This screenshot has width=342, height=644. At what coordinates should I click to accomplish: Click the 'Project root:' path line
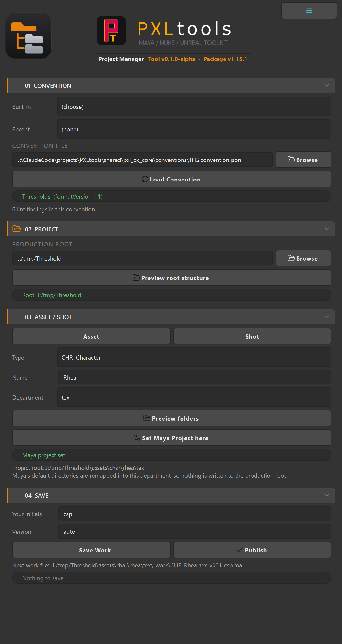pyautogui.click(x=78, y=468)
